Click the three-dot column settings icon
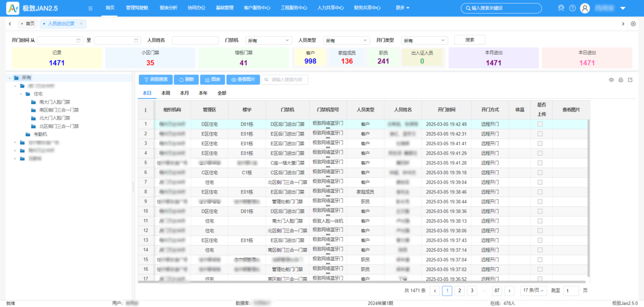Screen dimensions: 644x307 pyautogui.click(x=146, y=110)
